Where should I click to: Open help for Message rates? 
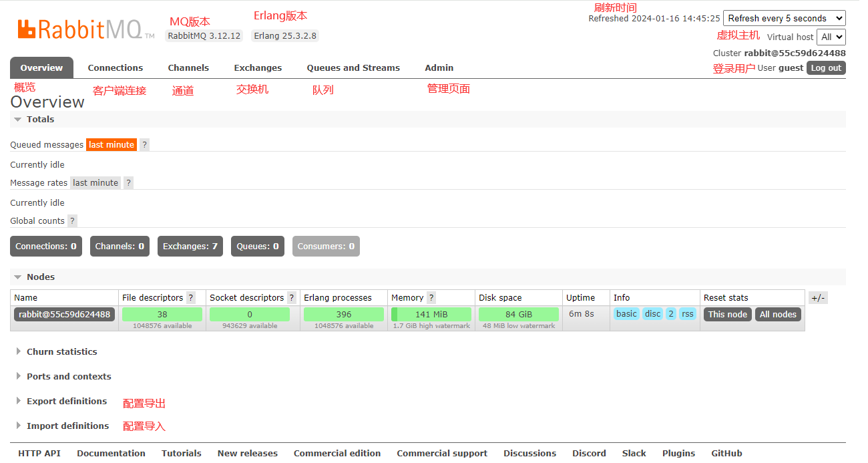(128, 183)
